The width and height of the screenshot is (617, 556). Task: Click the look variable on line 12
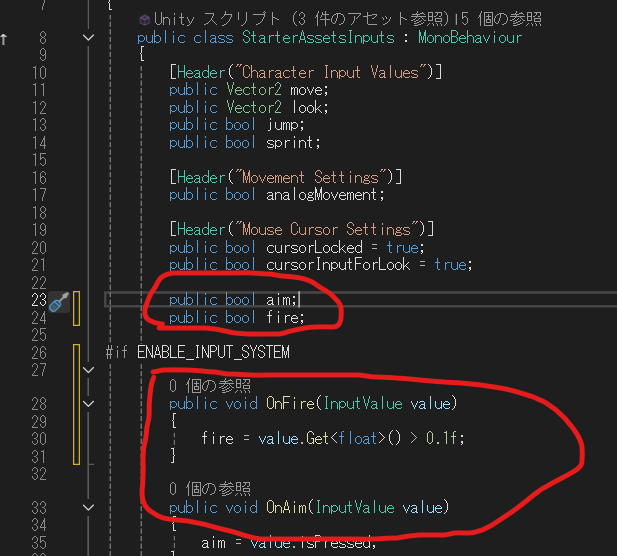click(306, 107)
